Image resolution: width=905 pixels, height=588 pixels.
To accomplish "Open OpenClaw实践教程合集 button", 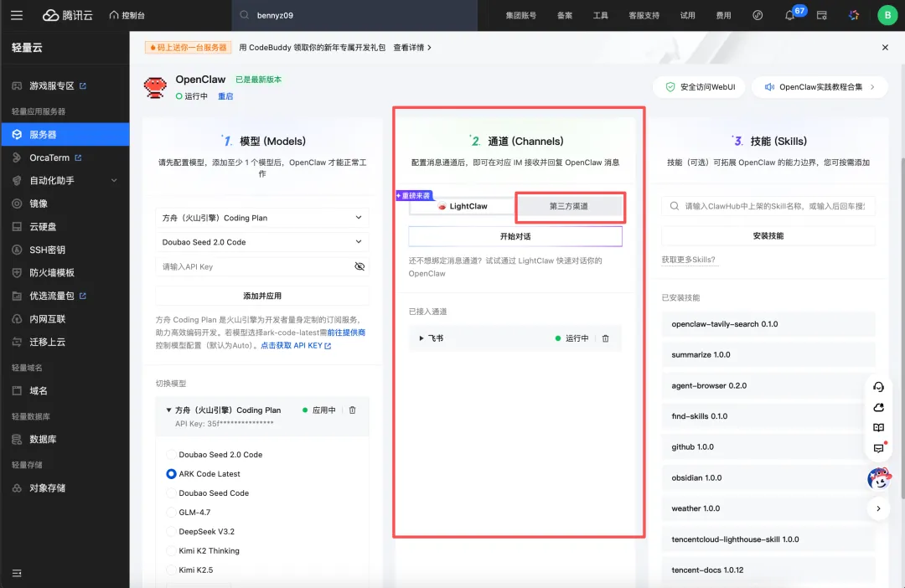I will click(x=820, y=87).
